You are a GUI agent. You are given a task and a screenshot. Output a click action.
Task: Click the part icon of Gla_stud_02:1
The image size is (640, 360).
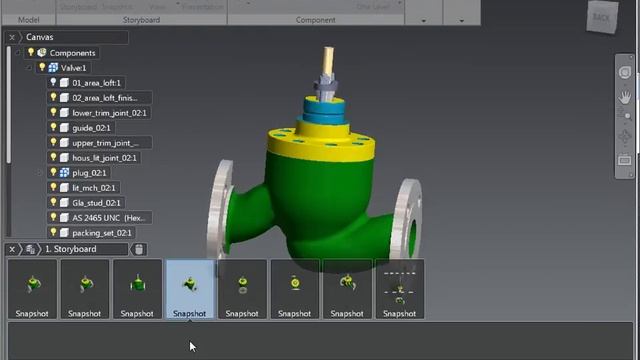pos(64,203)
